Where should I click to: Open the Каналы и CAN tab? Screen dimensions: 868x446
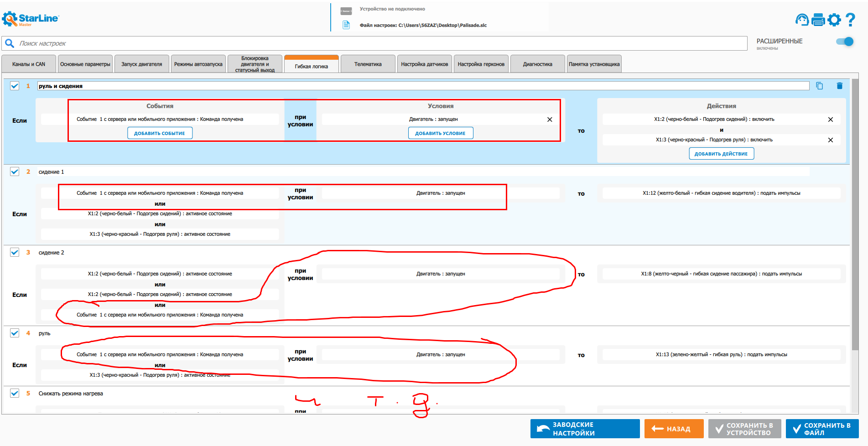click(x=29, y=64)
